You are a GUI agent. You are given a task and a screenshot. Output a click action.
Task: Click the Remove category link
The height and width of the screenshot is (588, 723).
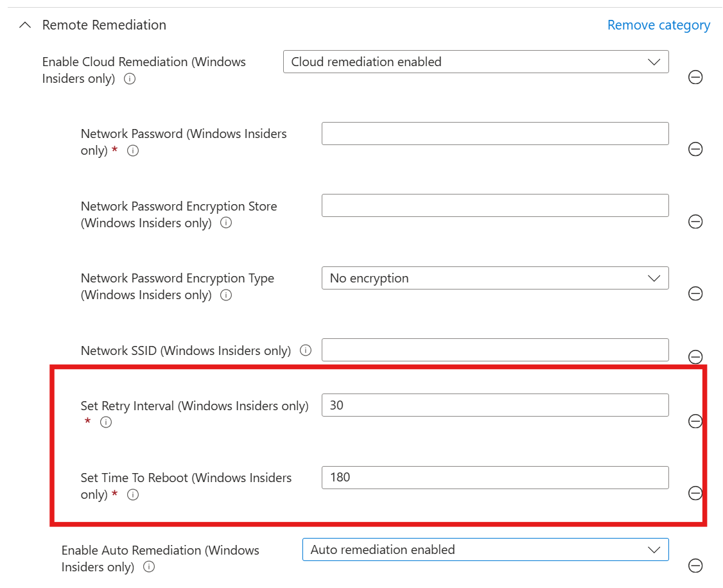pos(658,25)
